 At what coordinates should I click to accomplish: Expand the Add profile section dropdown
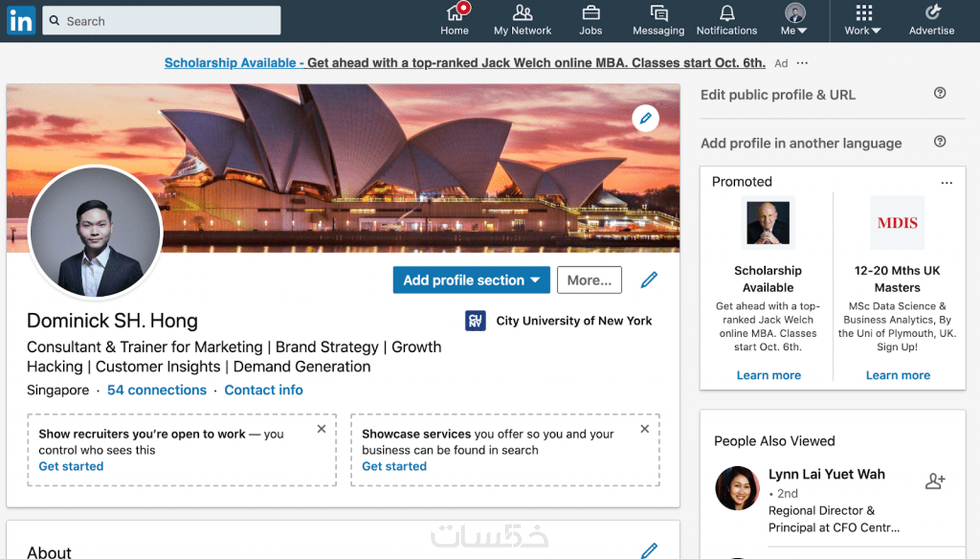pyautogui.click(x=471, y=280)
